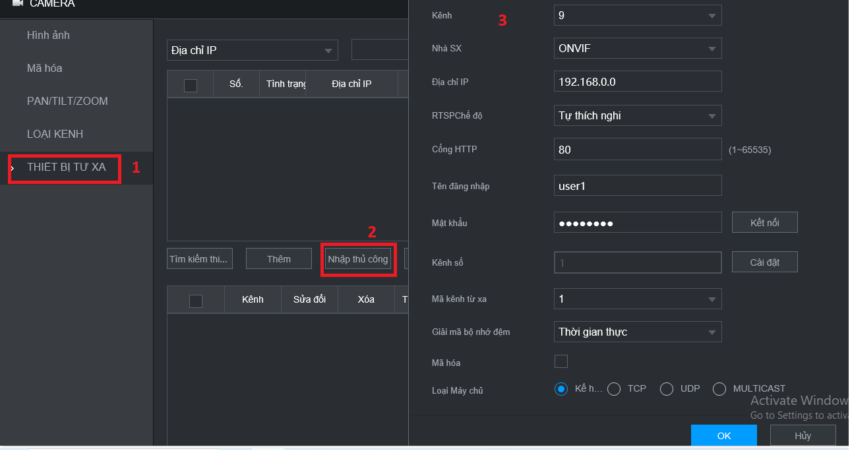Click the Kết nối button
This screenshot has width=850, height=451.
pos(764,223)
